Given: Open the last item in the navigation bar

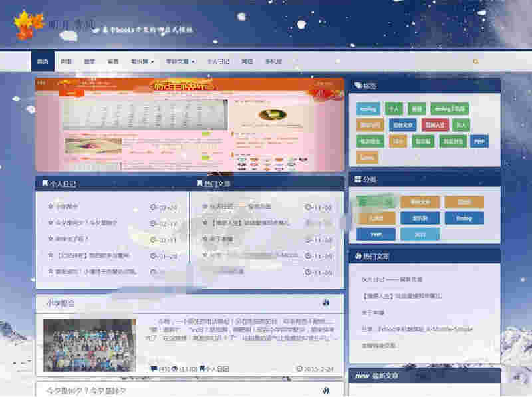Looking at the screenshot, I should 273,61.
